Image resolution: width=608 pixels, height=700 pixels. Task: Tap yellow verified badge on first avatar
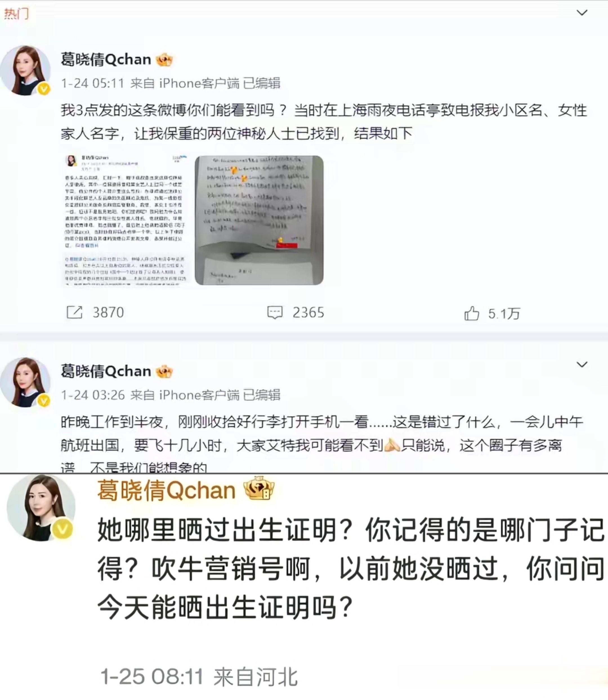[44, 89]
